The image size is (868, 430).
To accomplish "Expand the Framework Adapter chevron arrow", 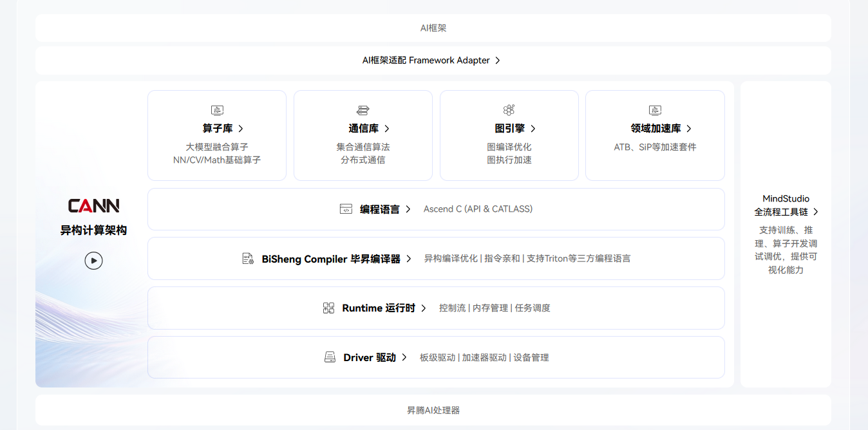I will (x=498, y=61).
